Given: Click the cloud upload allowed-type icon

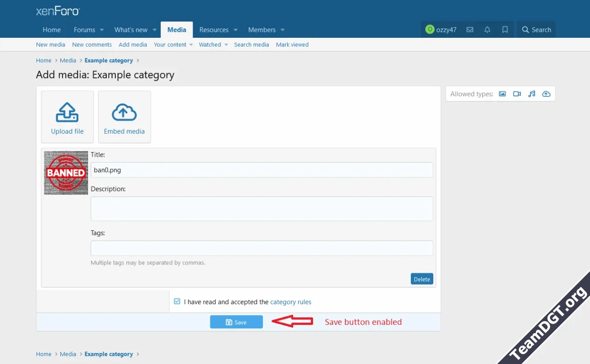Looking at the screenshot, I should 546,94.
